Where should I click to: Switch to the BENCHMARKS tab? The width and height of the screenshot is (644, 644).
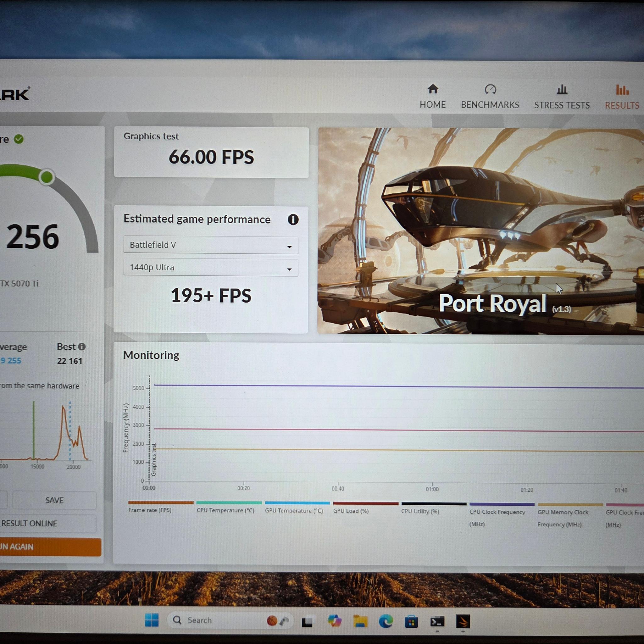click(490, 97)
